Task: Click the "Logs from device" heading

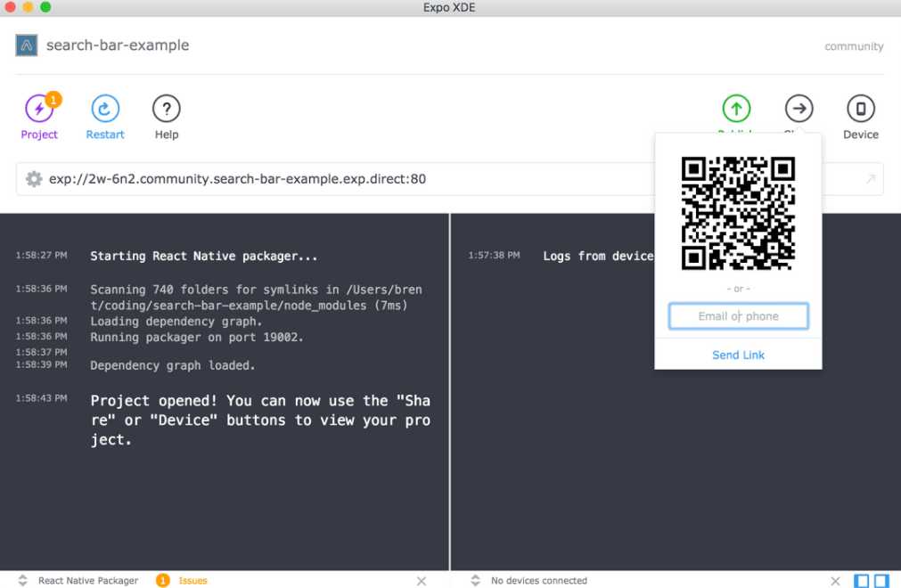Action: tap(598, 256)
